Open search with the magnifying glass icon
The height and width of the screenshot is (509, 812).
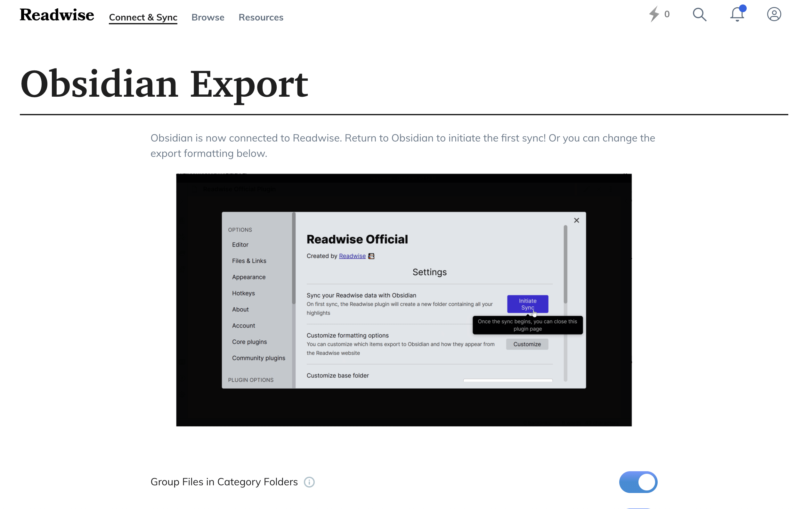pyautogui.click(x=699, y=14)
